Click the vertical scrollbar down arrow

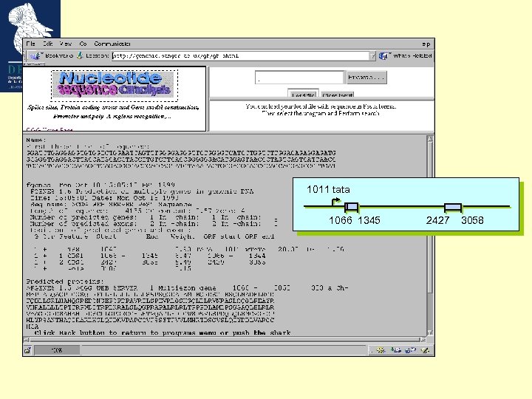(x=430, y=332)
